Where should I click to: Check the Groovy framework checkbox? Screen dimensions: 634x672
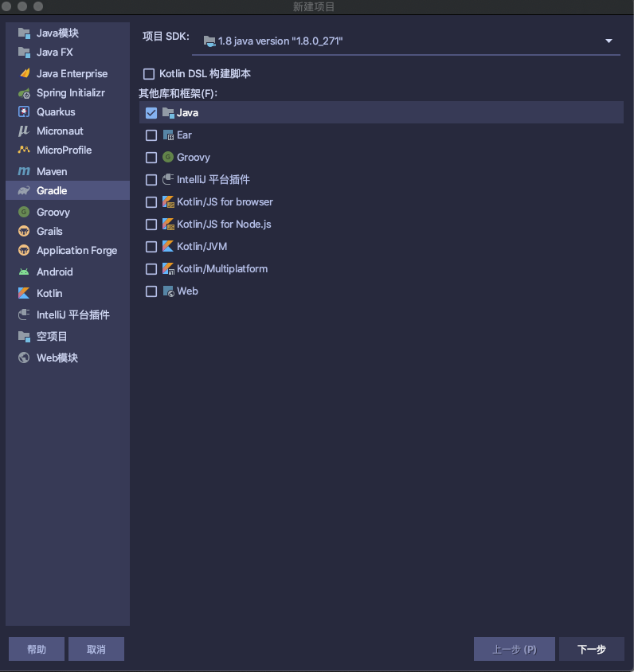point(151,158)
